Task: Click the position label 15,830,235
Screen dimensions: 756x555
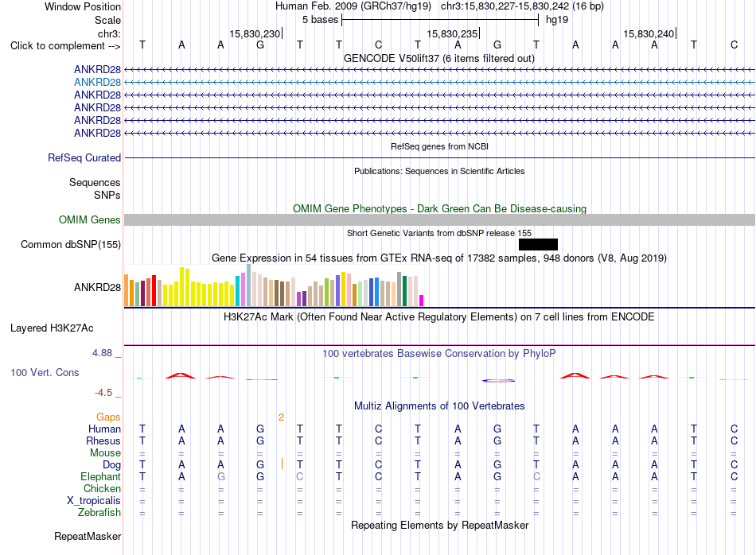Action: (x=452, y=33)
